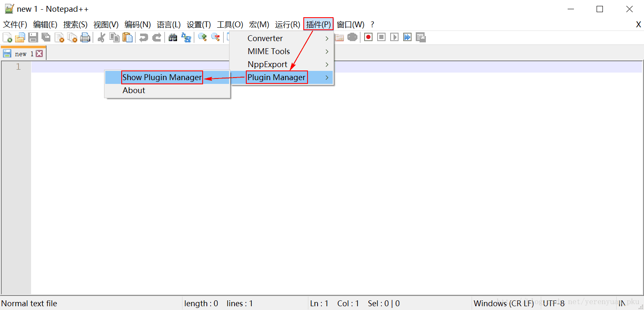Zoom out using the magnifier minus icon

coord(215,37)
